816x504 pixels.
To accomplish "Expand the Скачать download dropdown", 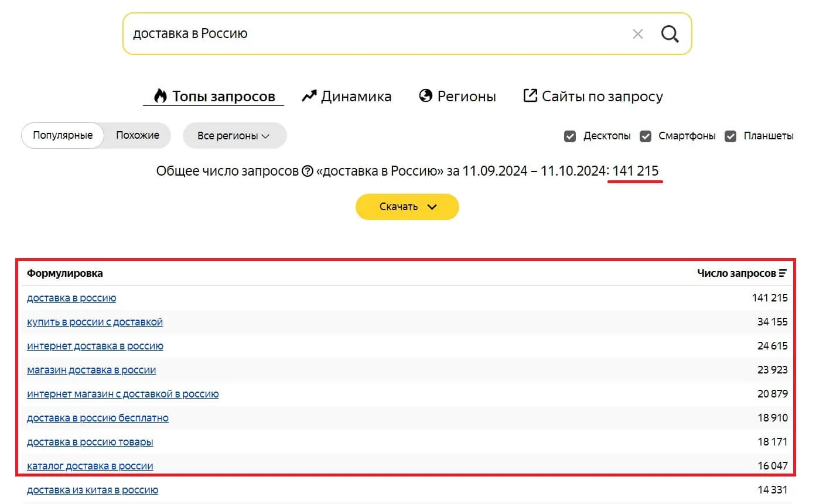I will click(407, 207).
